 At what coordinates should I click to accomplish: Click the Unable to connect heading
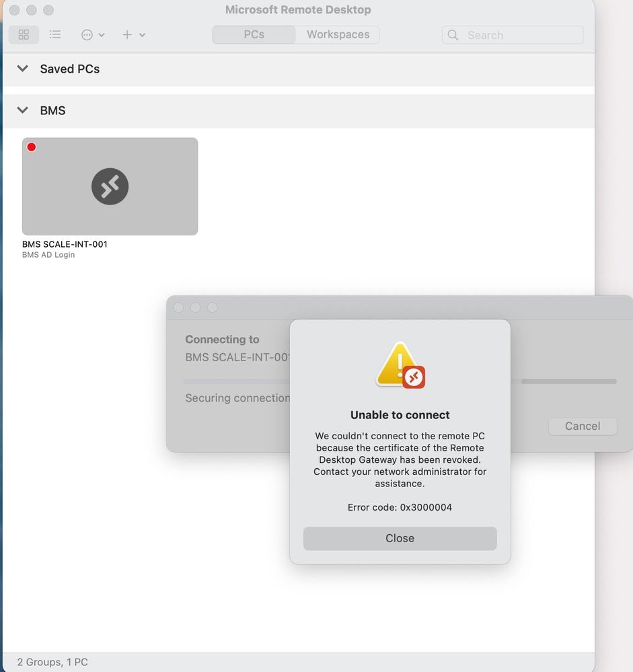pos(400,415)
